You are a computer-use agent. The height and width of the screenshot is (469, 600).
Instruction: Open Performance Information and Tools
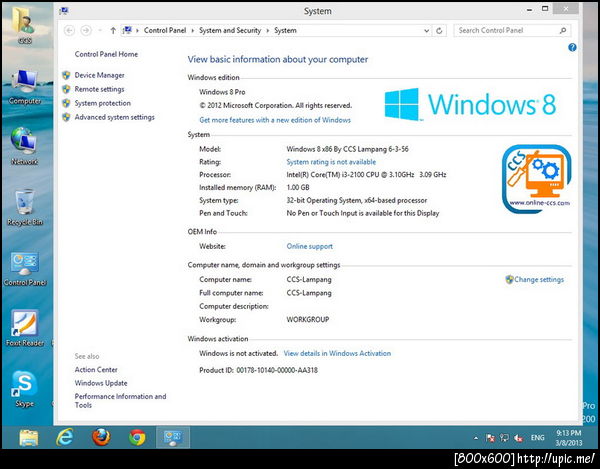(120, 401)
